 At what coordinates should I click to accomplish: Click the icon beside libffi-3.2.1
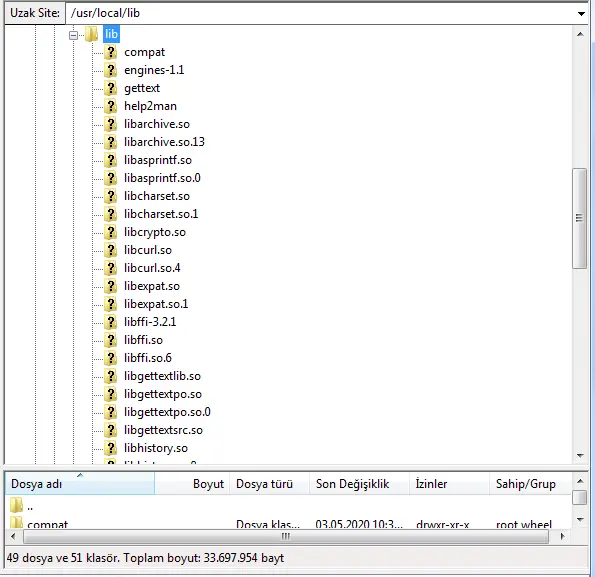click(x=110, y=322)
